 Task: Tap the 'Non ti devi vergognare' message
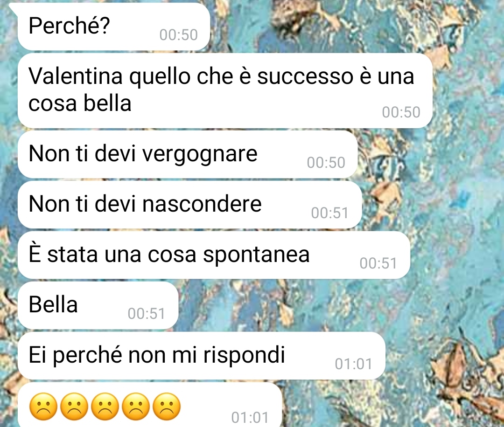point(188,154)
